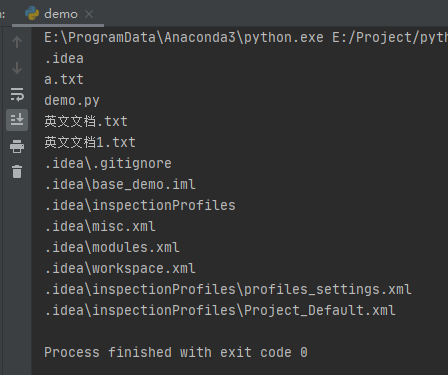This screenshot has width=448, height=375.
Task: Close the demo run tab
Action: 89,14
